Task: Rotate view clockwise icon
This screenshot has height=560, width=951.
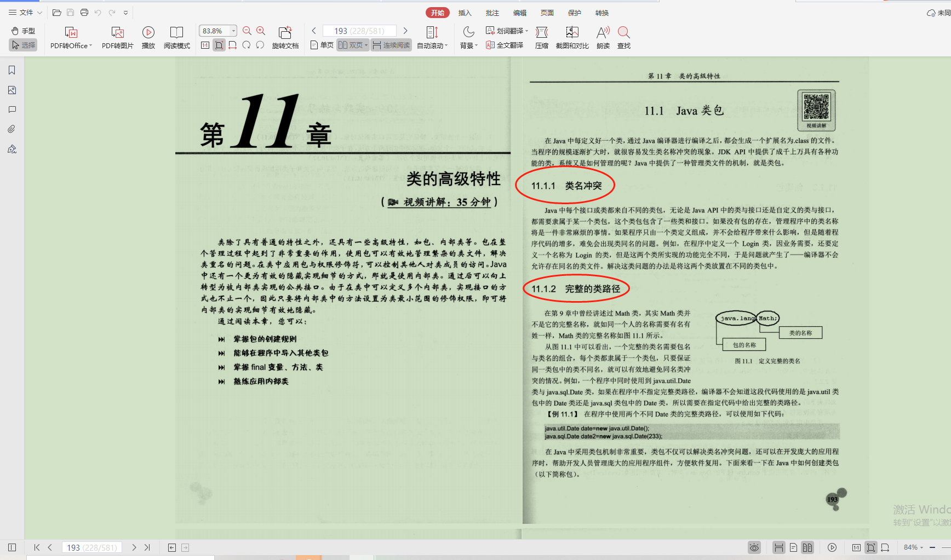Action: [260, 45]
